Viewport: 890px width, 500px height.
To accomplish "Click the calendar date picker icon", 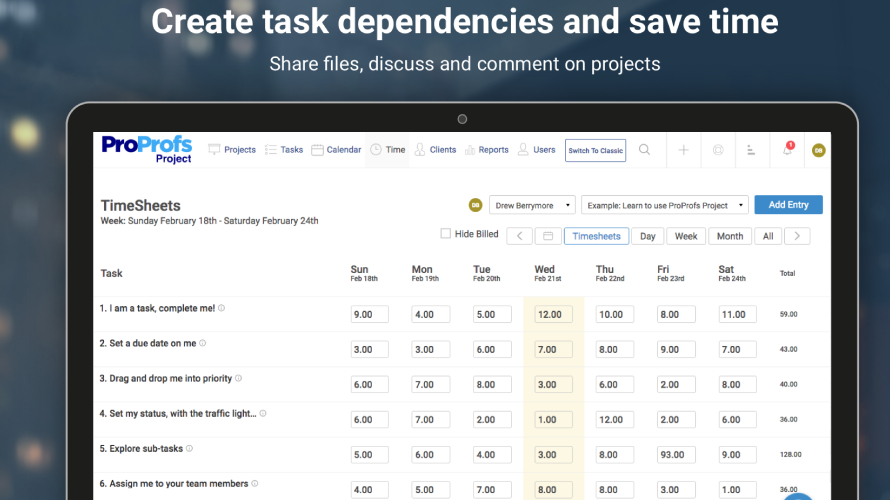I will [546, 236].
